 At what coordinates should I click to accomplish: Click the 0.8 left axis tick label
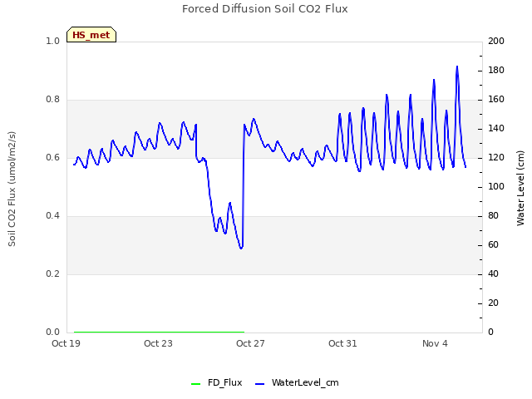pos(53,100)
